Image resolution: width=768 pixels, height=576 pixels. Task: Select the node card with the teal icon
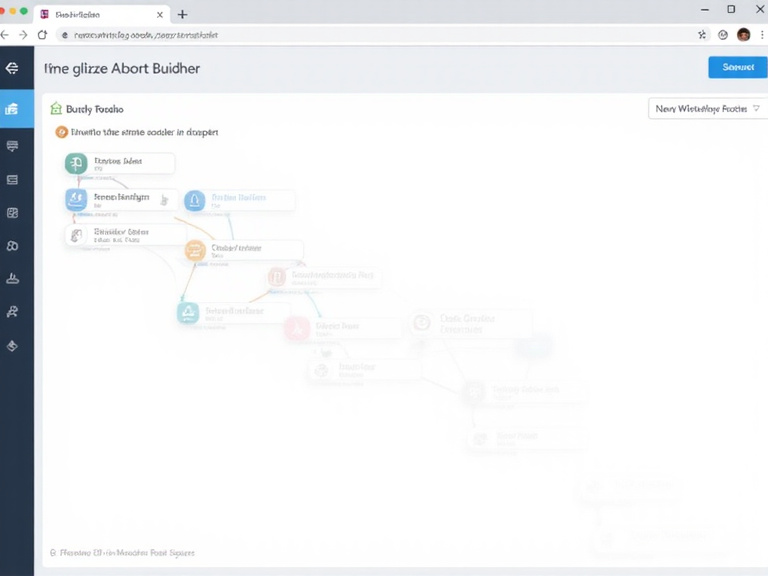(x=234, y=312)
